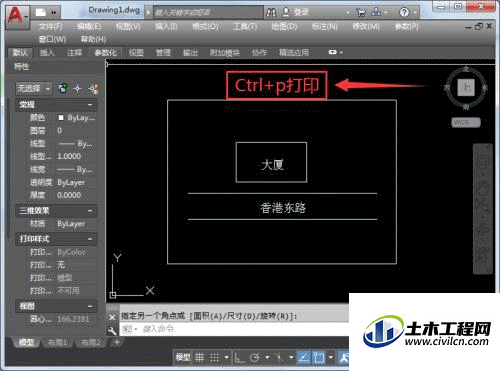
Task: Click the Autodesk 360 triangle icon
Action: [376, 12]
